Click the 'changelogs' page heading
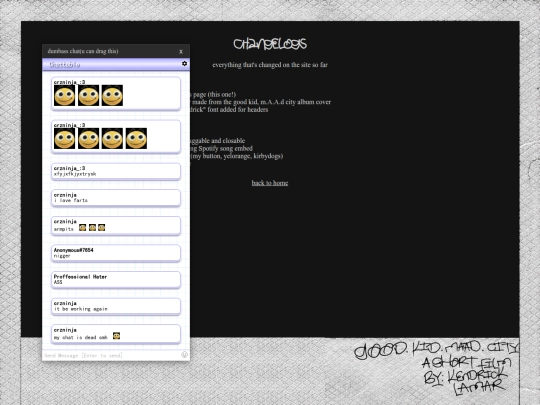540x405 pixels. click(x=270, y=44)
